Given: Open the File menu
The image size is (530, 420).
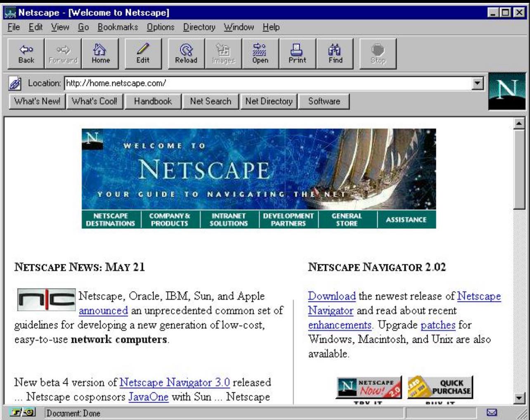Looking at the screenshot, I should pos(14,27).
